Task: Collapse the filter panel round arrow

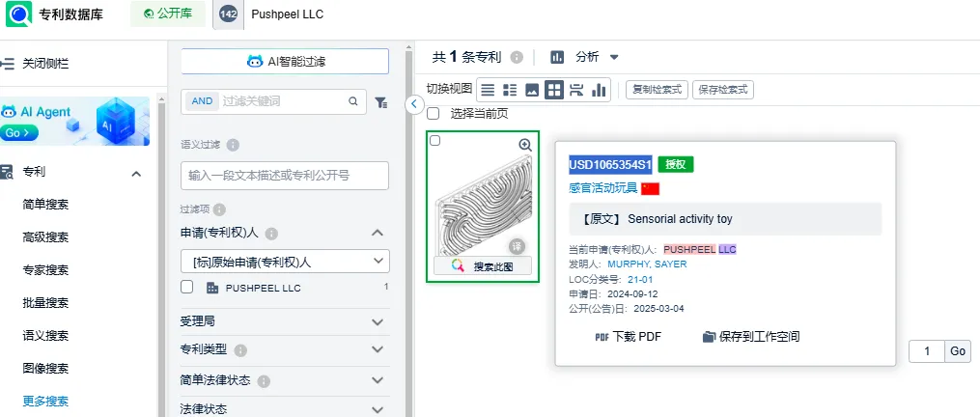Action: click(x=414, y=104)
